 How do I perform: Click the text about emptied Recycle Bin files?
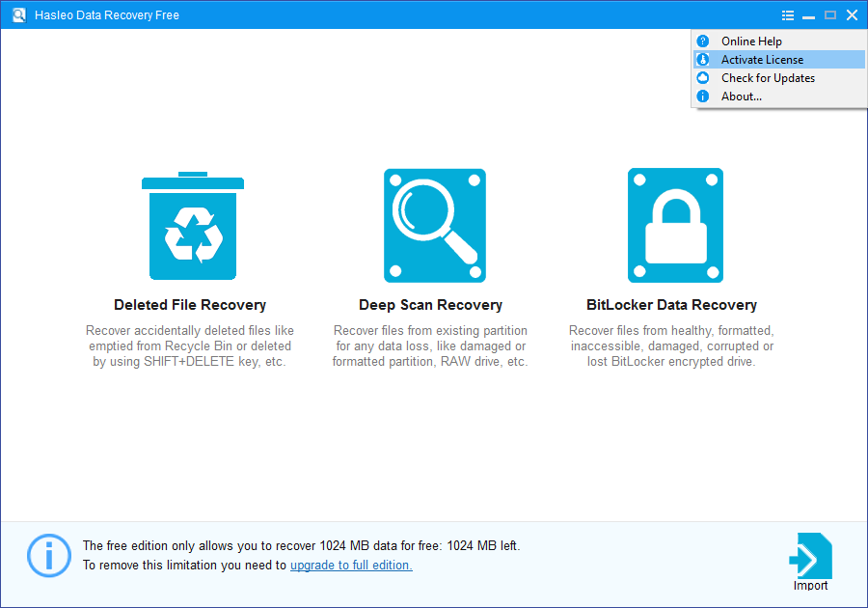(190, 346)
